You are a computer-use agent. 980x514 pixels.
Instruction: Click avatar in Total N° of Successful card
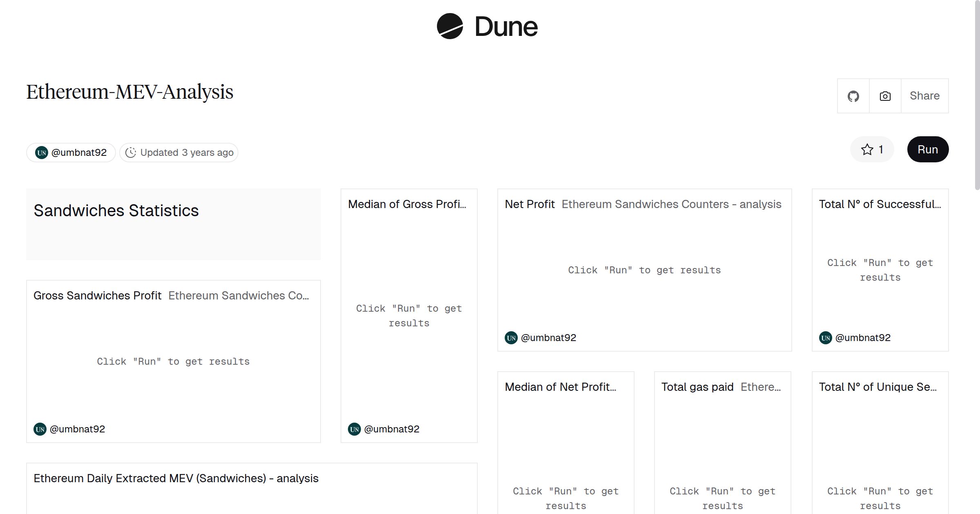tap(826, 338)
